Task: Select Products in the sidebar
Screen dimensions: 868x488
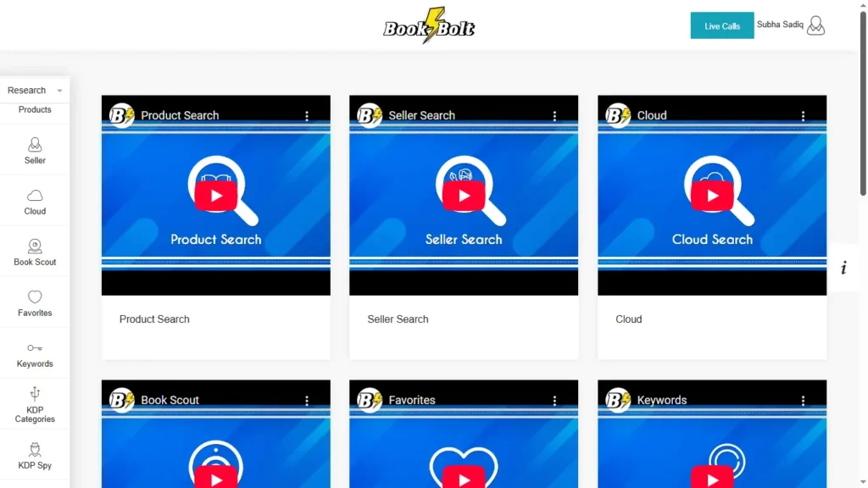Action: pos(35,109)
